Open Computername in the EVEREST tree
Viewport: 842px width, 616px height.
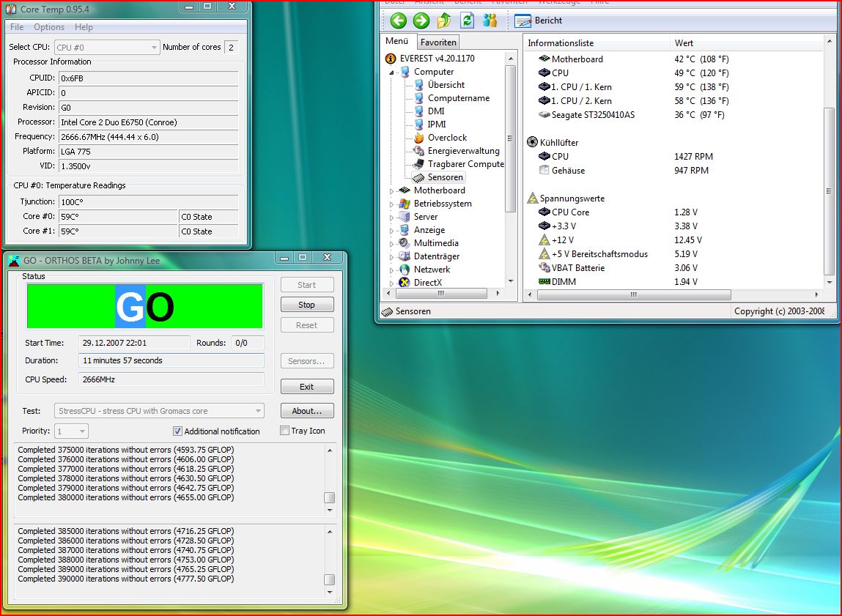[459, 98]
